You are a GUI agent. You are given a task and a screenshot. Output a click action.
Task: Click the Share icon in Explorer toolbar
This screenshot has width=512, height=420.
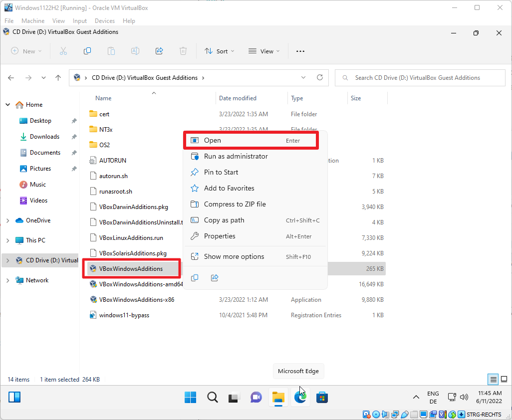(x=159, y=51)
